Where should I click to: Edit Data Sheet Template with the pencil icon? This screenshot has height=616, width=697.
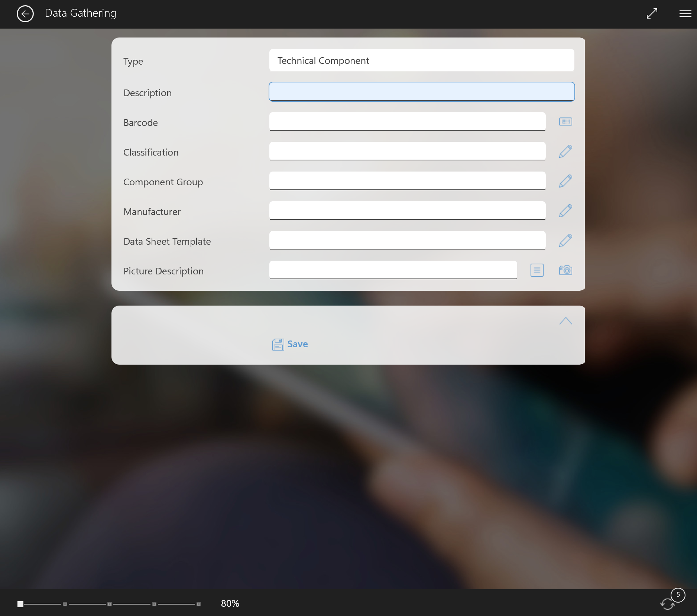coord(565,241)
